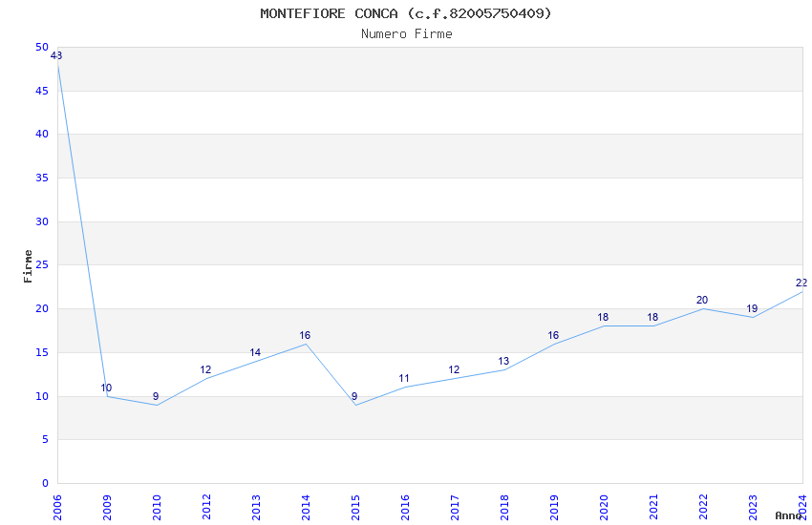Viewport: 812px width, 525px height.
Task: Select the data label '19' for 2023
Action: click(x=753, y=308)
